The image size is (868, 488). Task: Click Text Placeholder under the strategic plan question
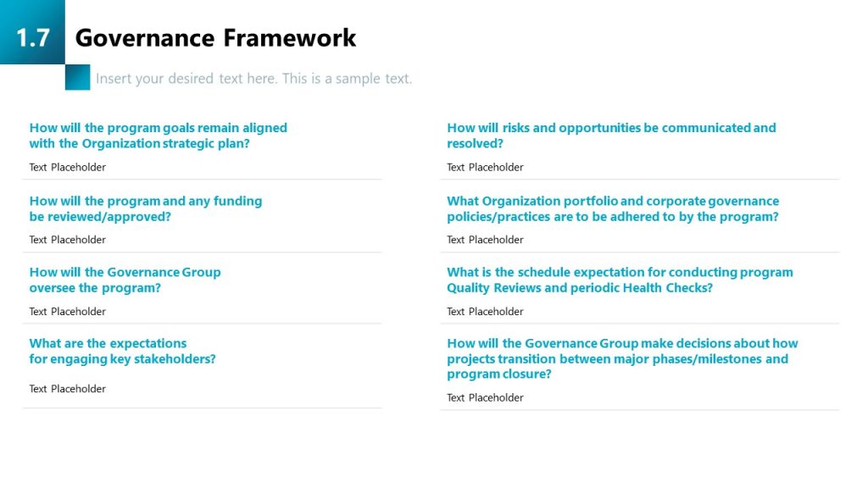pyautogui.click(x=68, y=167)
